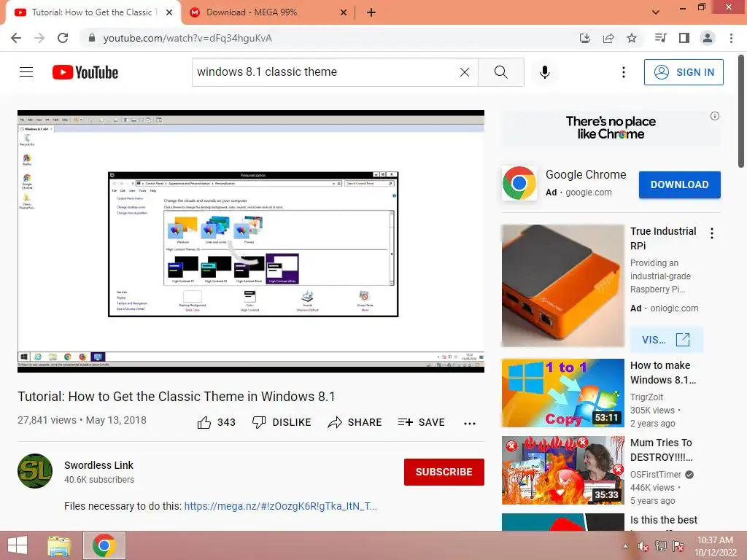Click the video title text
Viewport: 747px width, 560px height.
point(177,396)
